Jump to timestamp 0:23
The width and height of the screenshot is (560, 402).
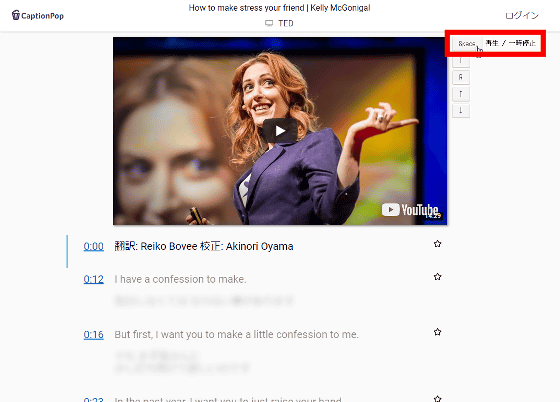pos(94,400)
